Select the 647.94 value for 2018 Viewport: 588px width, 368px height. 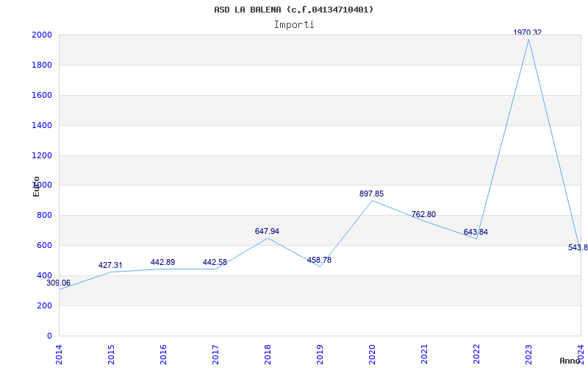(267, 232)
